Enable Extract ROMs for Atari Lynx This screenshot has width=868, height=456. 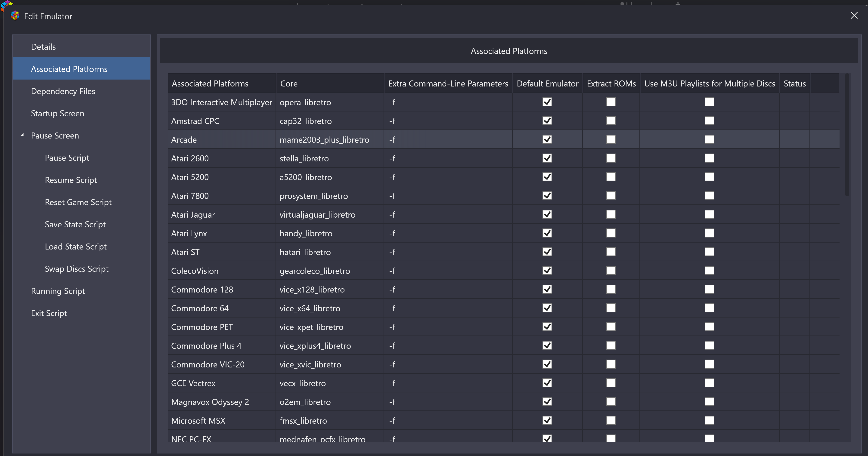point(611,233)
